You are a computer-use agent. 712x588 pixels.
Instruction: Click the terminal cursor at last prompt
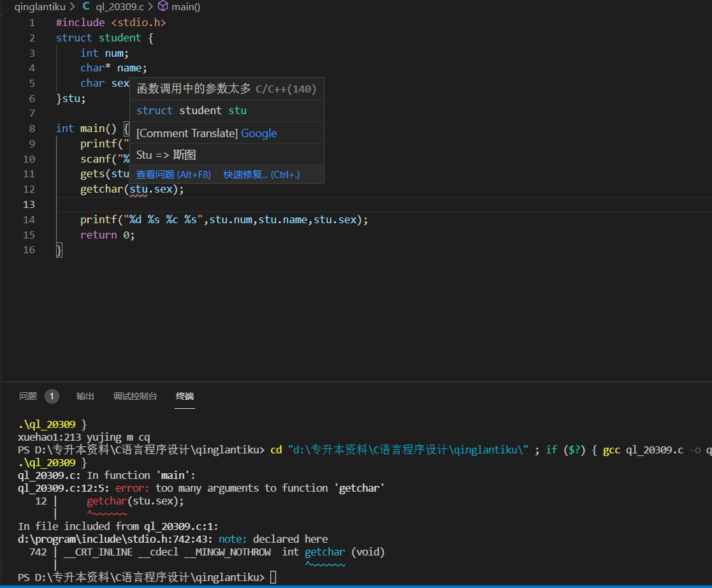coord(273,577)
